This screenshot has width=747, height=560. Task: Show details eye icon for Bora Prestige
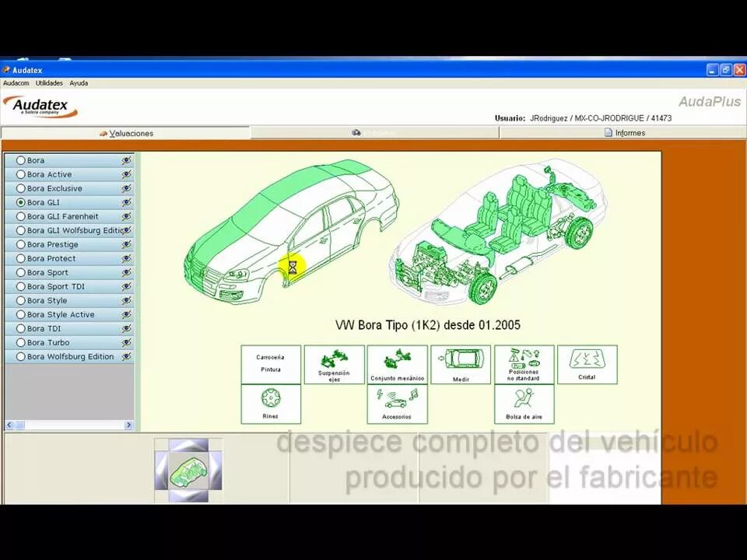coord(126,244)
